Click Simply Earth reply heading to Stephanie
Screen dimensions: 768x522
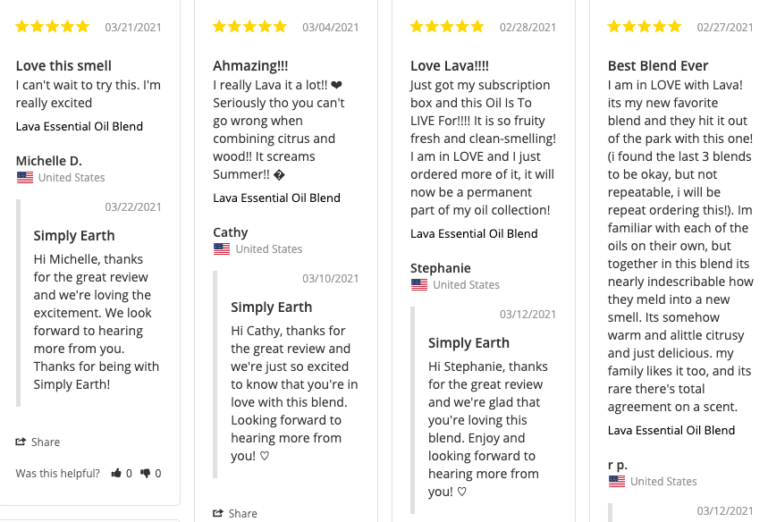469,342
